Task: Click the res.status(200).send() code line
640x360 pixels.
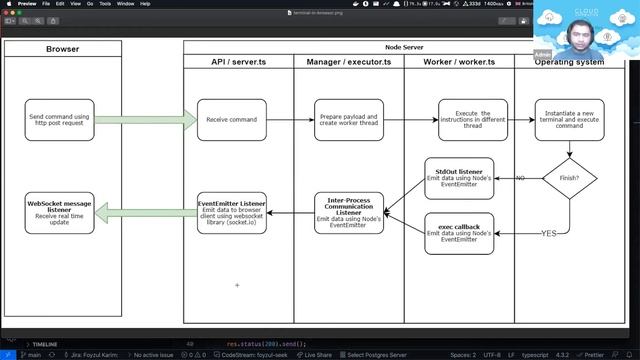Action: [266, 344]
